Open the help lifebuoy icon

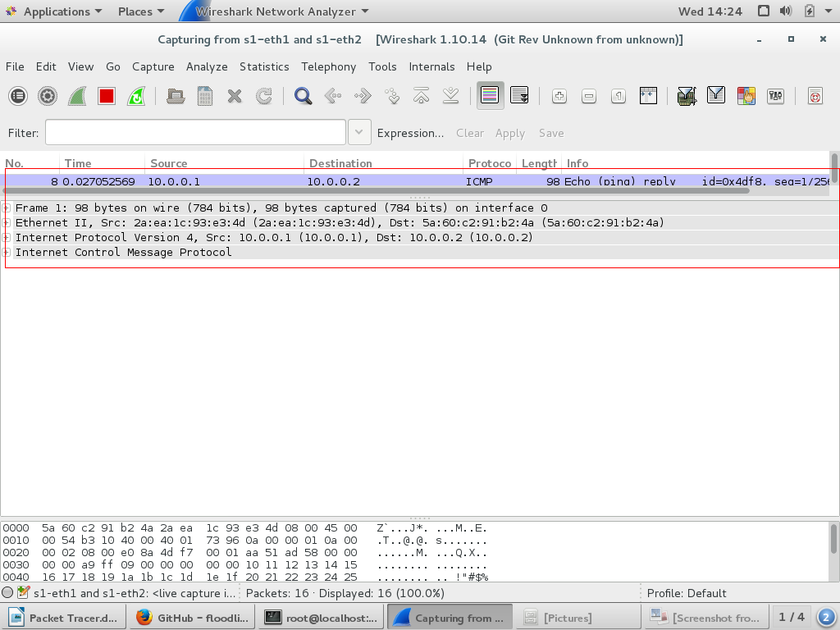click(815, 96)
